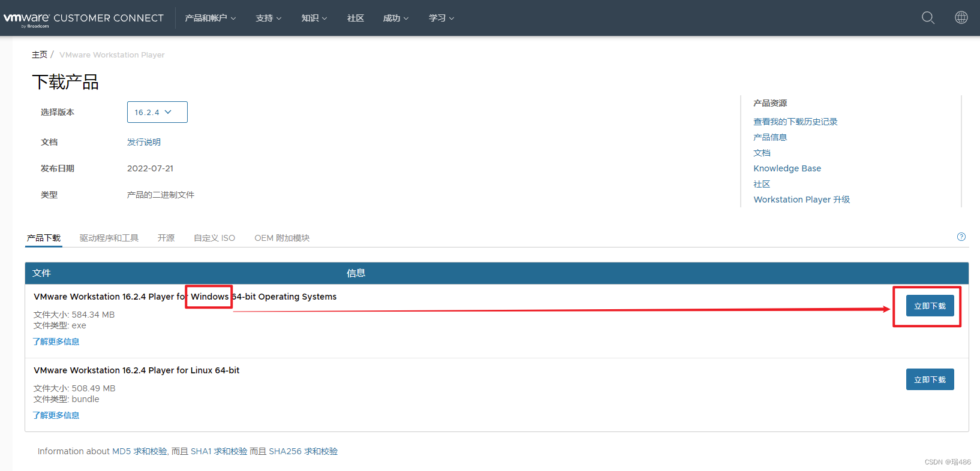The width and height of the screenshot is (980, 471).
Task: Open the 社区 link under 产品资源
Action: pyautogui.click(x=762, y=184)
